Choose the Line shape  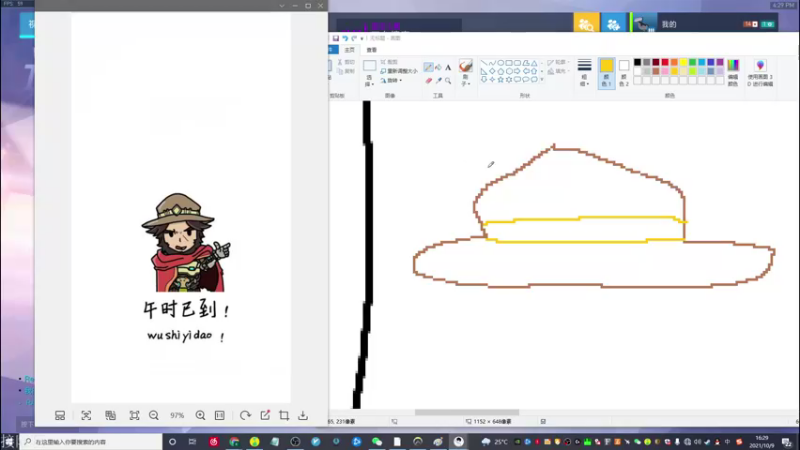click(x=484, y=63)
